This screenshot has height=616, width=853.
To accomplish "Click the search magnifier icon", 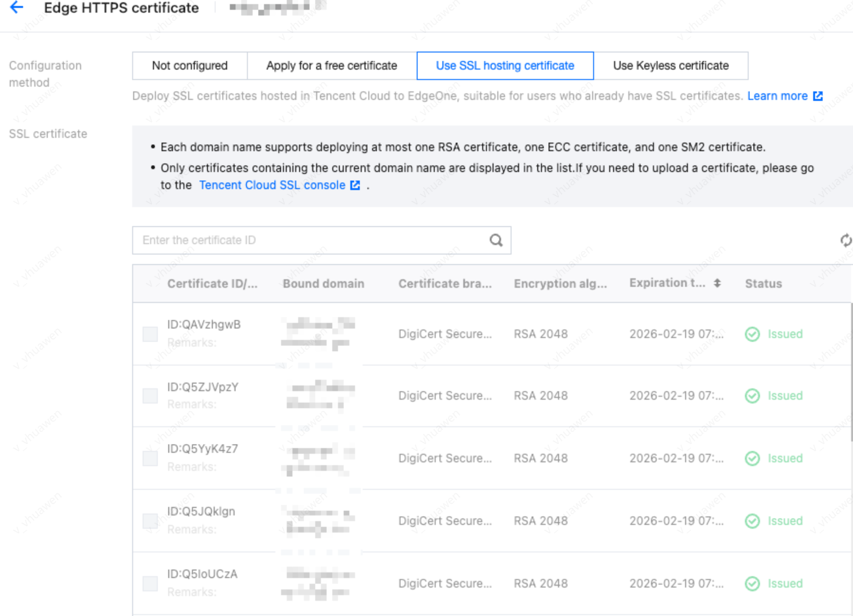I will coord(496,240).
